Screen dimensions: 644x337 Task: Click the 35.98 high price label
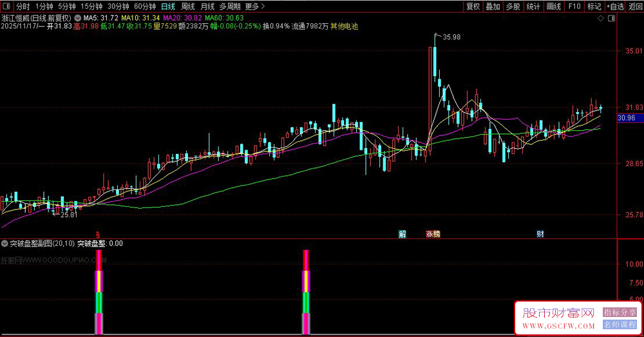pyautogui.click(x=451, y=37)
